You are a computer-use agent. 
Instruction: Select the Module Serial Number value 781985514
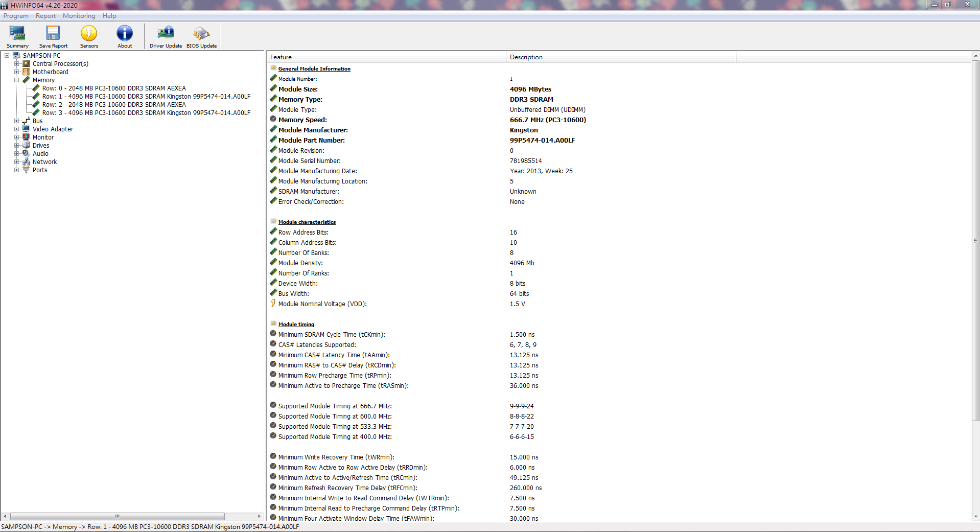(x=525, y=160)
